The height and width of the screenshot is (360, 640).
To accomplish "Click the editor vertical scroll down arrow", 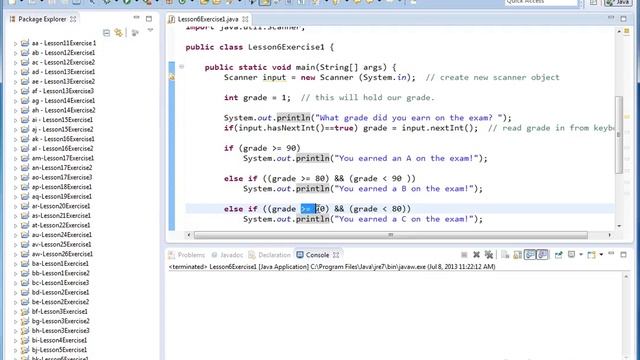I will (619, 226).
